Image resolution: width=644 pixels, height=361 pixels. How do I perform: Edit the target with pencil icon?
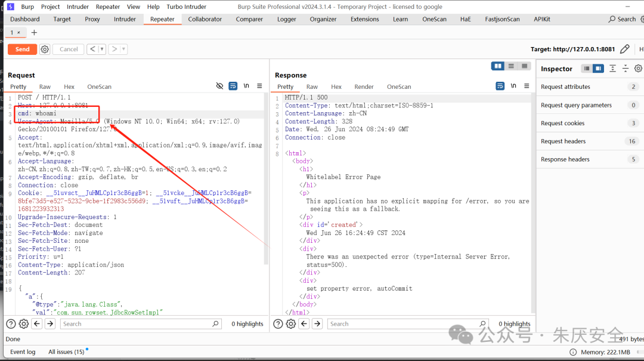coord(625,50)
